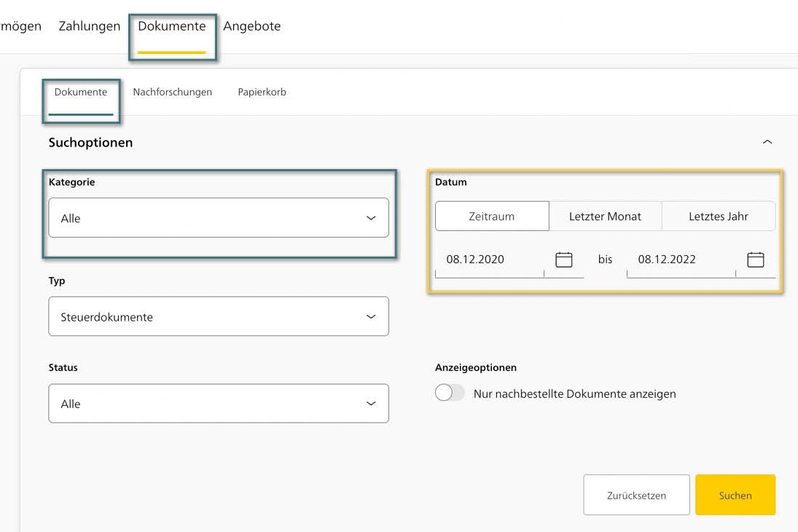Click the Status field label

click(63, 367)
